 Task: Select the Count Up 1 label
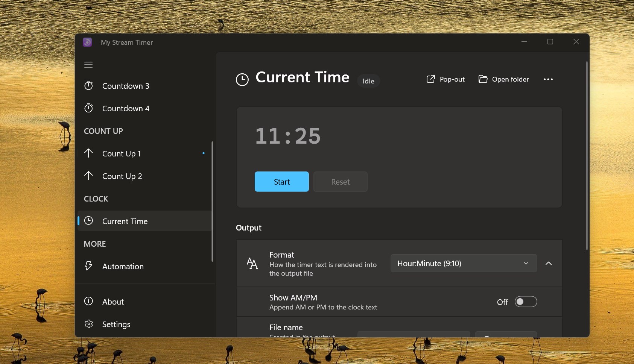click(122, 153)
